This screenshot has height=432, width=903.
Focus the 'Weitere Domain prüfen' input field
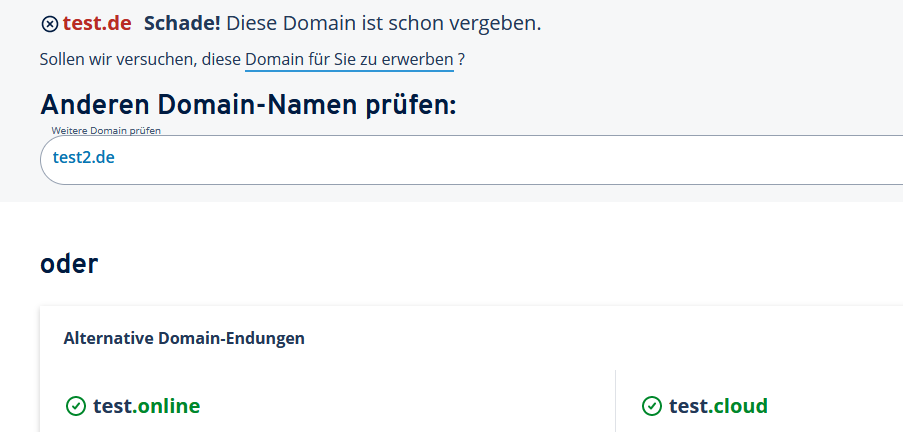click(471, 160)
